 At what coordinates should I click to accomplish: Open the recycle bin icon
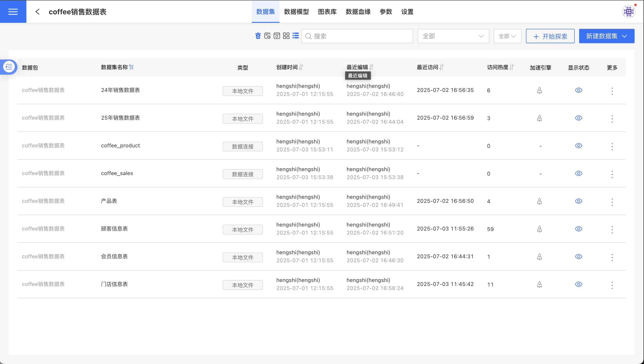tap(258, 36)
